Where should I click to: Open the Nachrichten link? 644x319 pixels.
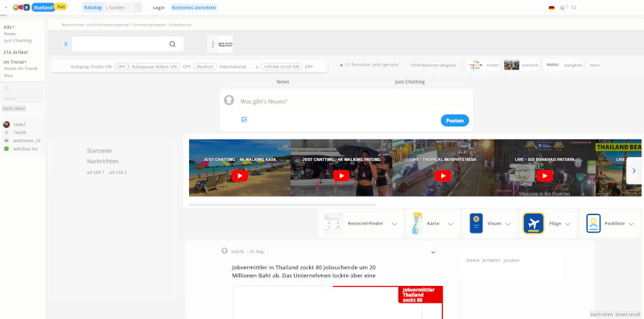click(103, 161)
